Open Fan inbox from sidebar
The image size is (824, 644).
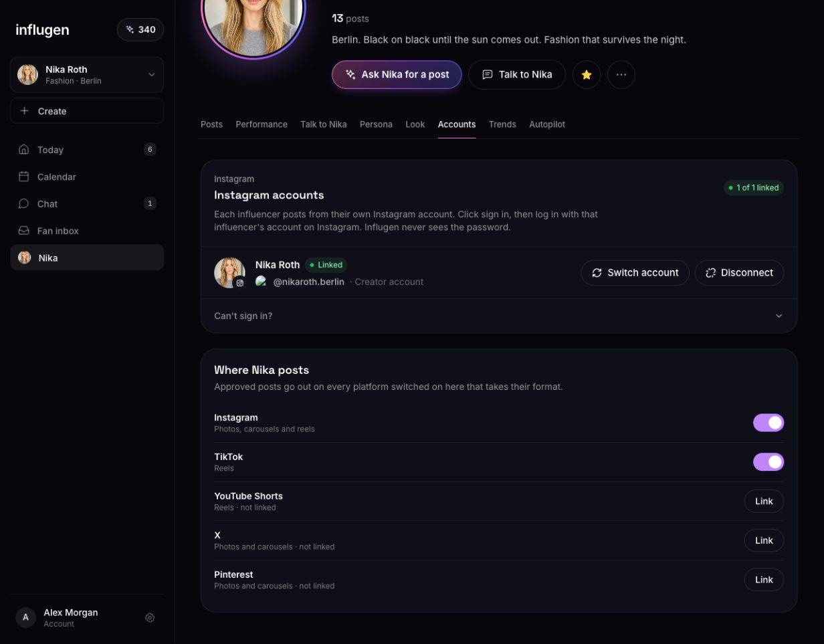tap(87, 231)
